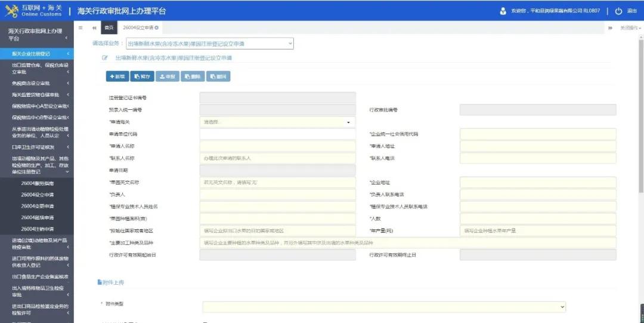The width and height of the screenshot is (644, 323).
Task: Click the tab scroll-left double arrow icon
Action: (x=94, y=28)
